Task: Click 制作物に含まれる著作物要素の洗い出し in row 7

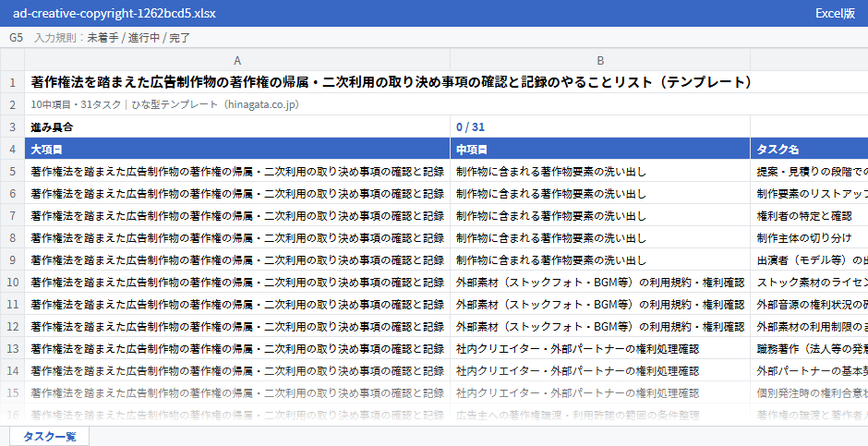Action: point(600,215)
